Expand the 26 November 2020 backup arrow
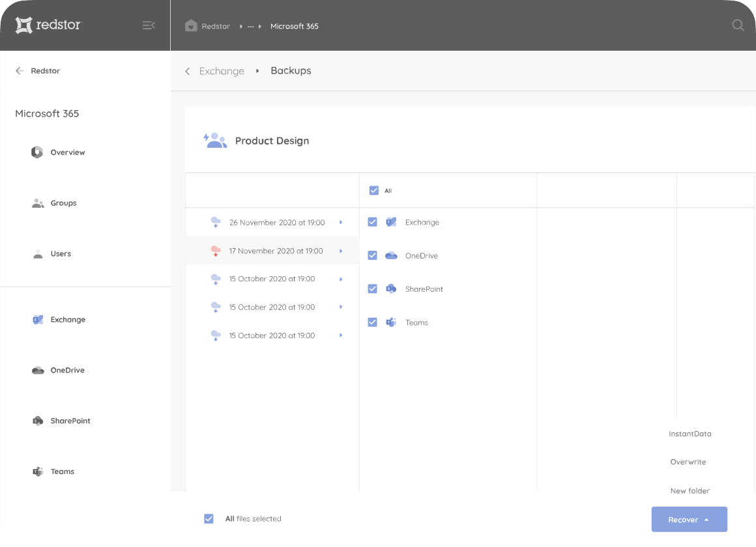The width and height of the screenshot is (756, 547). coord(341,222)
